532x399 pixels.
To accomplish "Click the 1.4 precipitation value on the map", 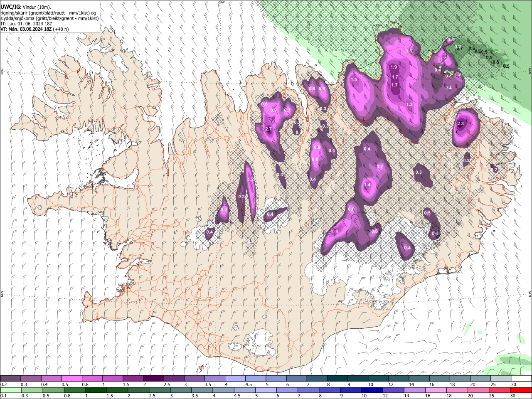I will (367, 185).
